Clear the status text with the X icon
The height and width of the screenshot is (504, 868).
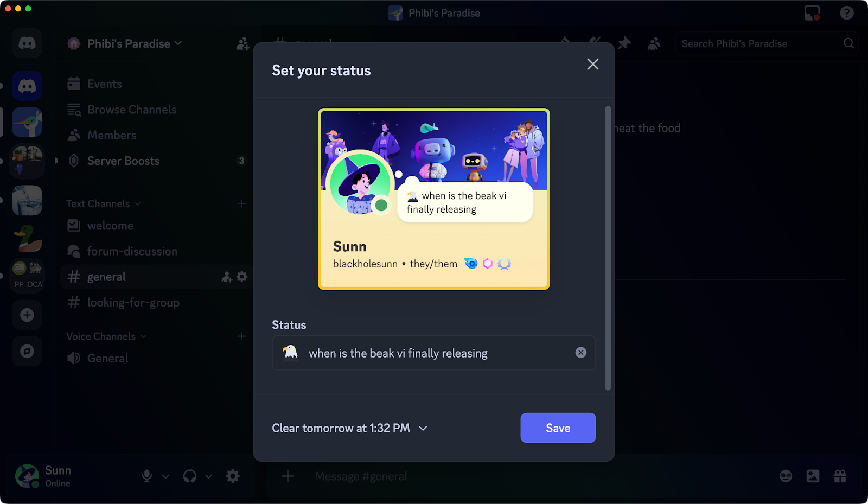[580, 353]
